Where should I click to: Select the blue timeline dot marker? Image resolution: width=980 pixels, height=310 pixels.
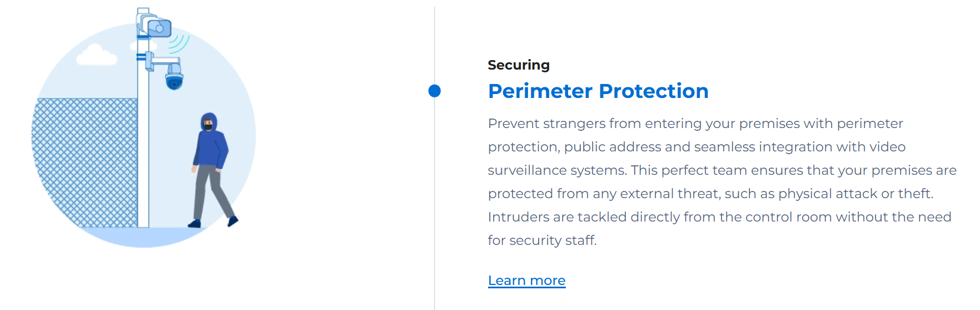click(435, 91)
